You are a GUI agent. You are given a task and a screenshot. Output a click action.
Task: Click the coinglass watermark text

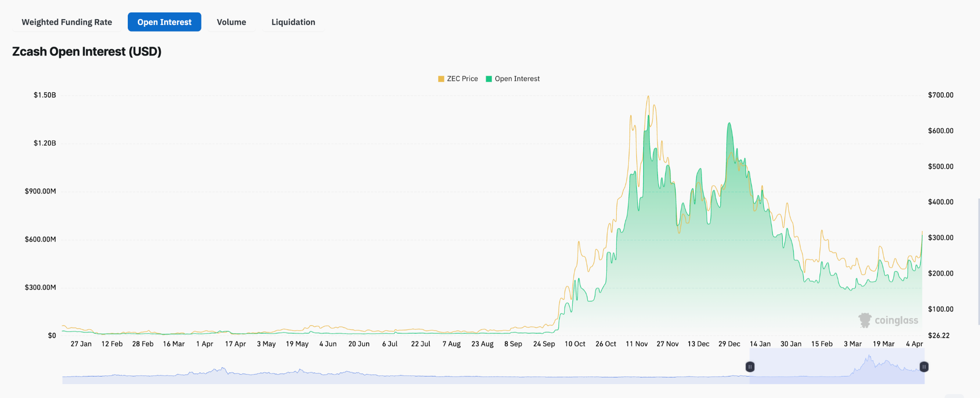tap(896, 321)
